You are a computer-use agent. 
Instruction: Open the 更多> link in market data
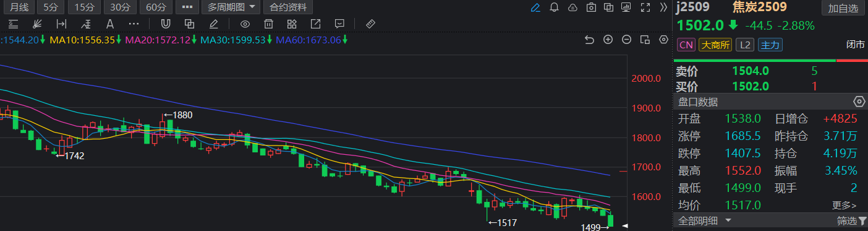point(844,205)
